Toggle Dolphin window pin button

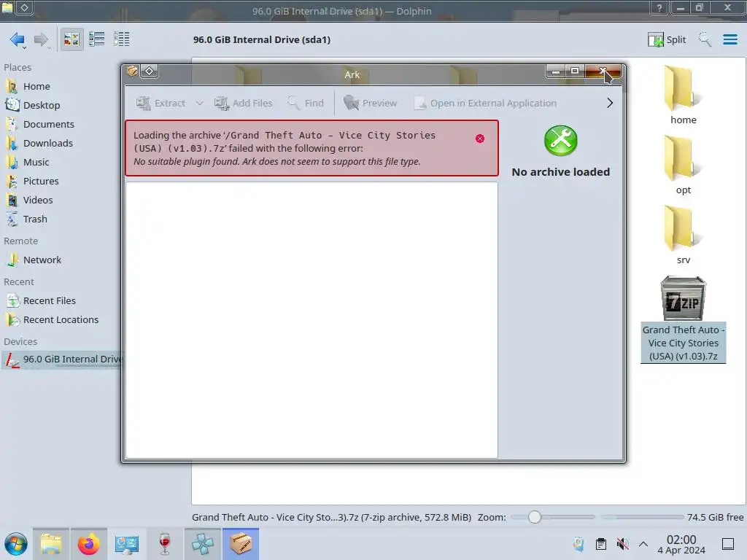point(25,7)
